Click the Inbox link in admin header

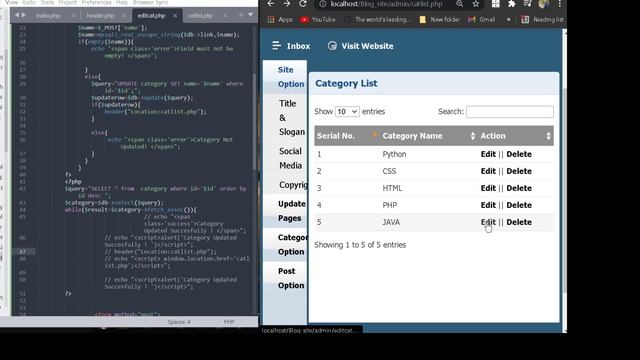tap(291, 46)
